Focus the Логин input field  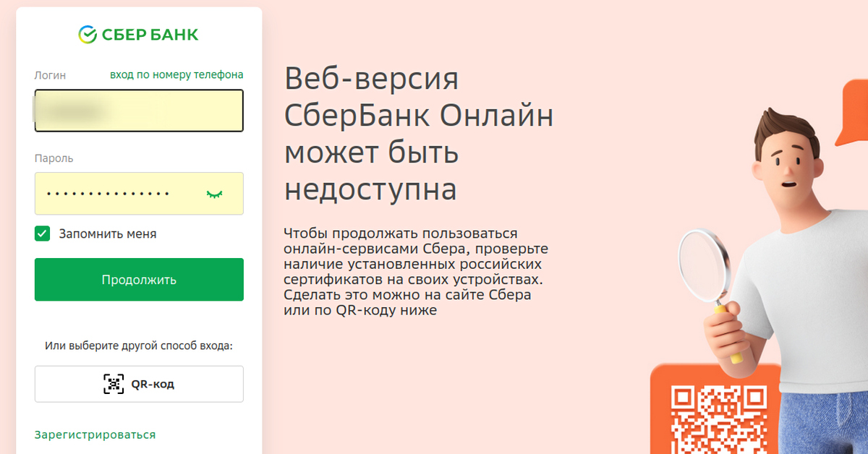[139, 111]
